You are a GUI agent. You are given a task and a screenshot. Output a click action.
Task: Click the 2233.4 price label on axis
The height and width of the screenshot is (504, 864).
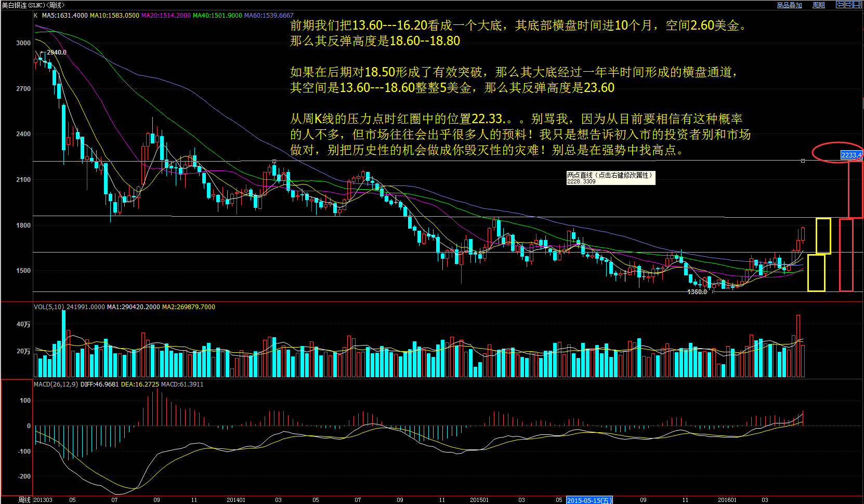point(851,155)
